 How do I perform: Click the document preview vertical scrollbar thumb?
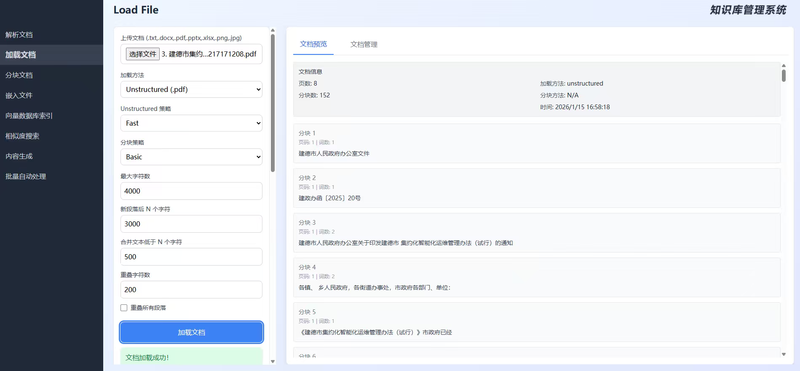pos(784,75)
